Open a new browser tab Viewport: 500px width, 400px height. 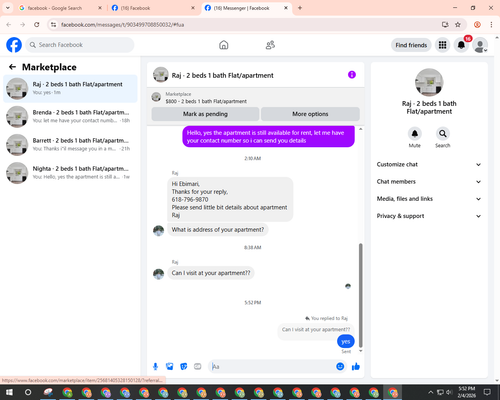tap(300, 8)
